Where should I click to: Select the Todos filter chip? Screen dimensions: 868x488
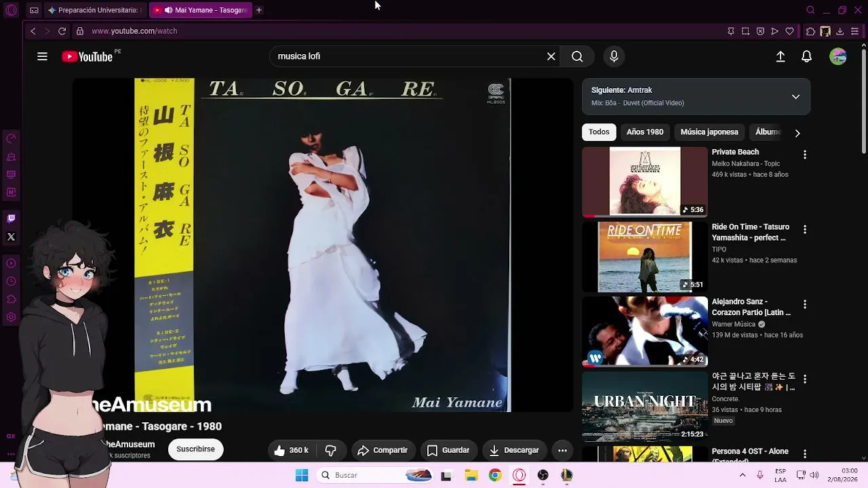(599, 132)
